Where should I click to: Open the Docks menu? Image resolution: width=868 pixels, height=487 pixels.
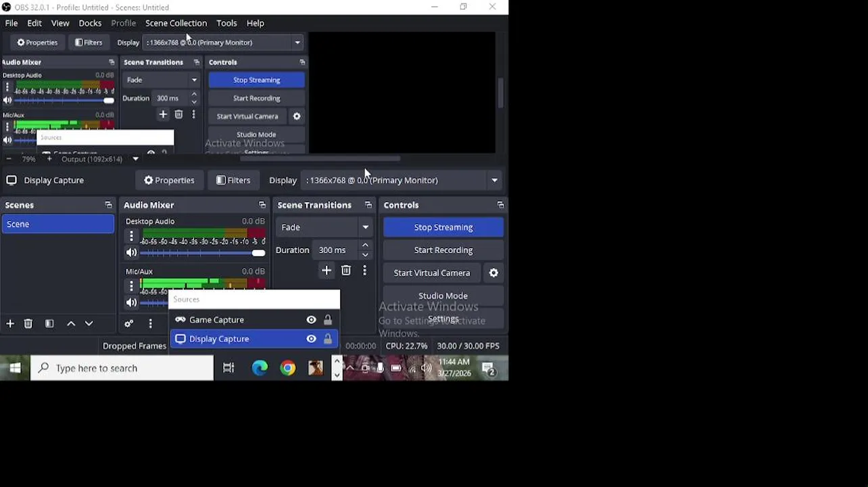(90, 23)
